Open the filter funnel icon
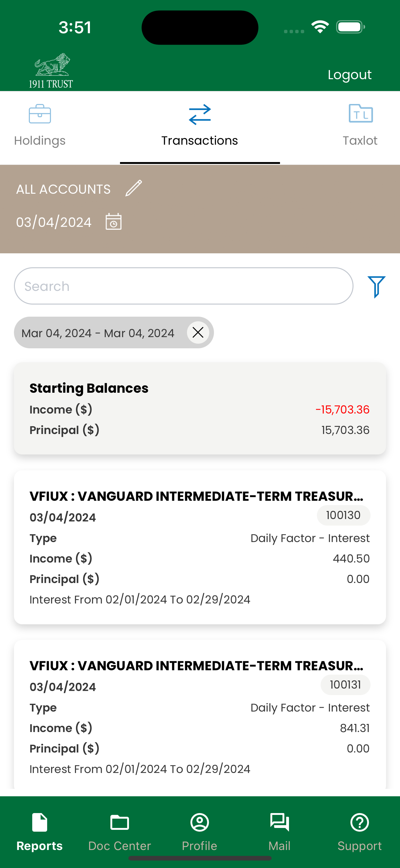The height and width of the screenshot is (868, 400). [x=376, y=287]
